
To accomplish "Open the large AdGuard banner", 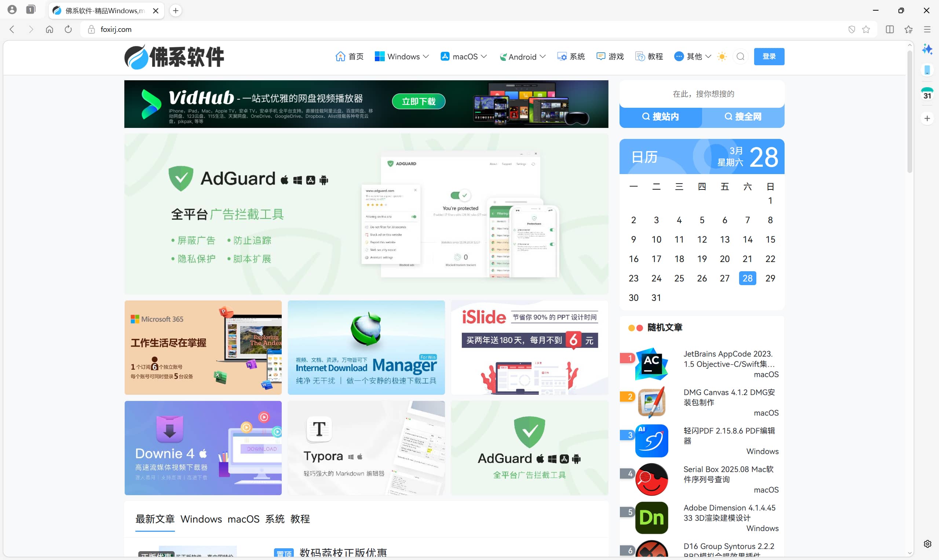I will point(366,214).
